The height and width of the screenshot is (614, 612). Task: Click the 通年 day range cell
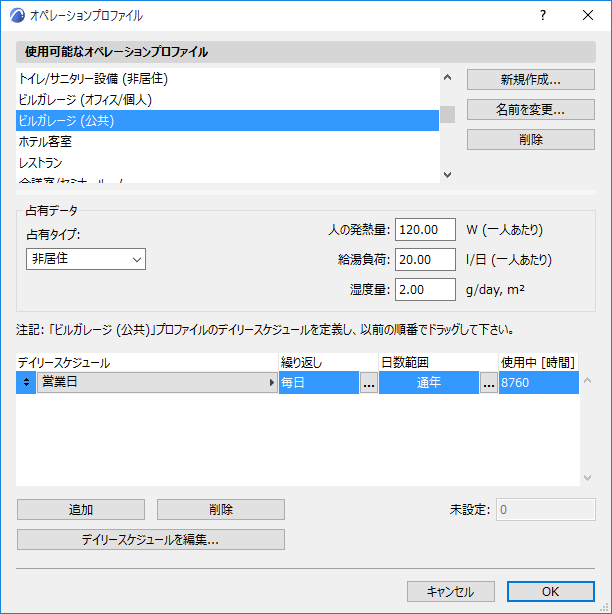click(429, 383)
